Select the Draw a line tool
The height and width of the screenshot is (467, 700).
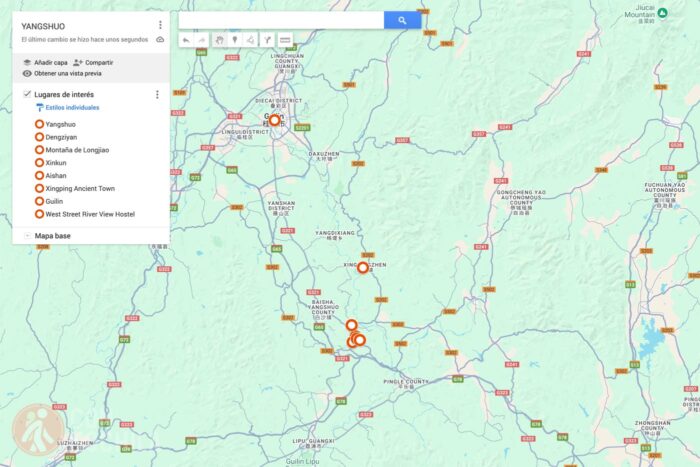[x=251, y=40]
